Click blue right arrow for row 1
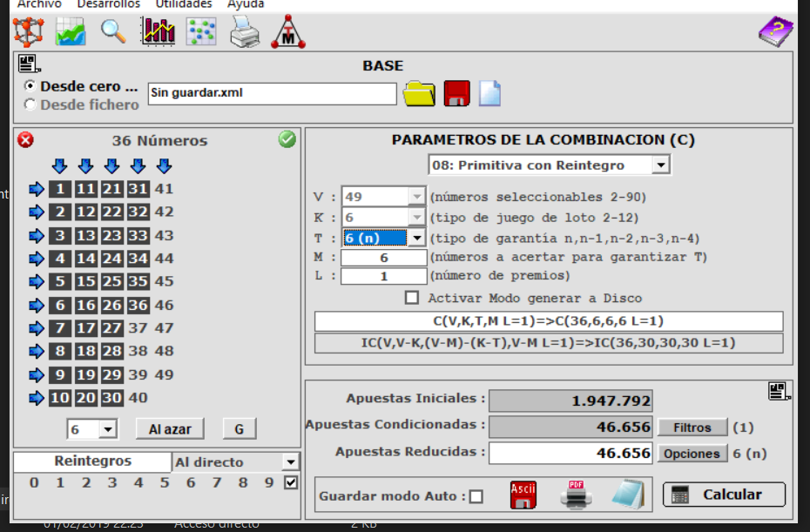This screenshot has width=810, height=532. click(x=37, y=189)
